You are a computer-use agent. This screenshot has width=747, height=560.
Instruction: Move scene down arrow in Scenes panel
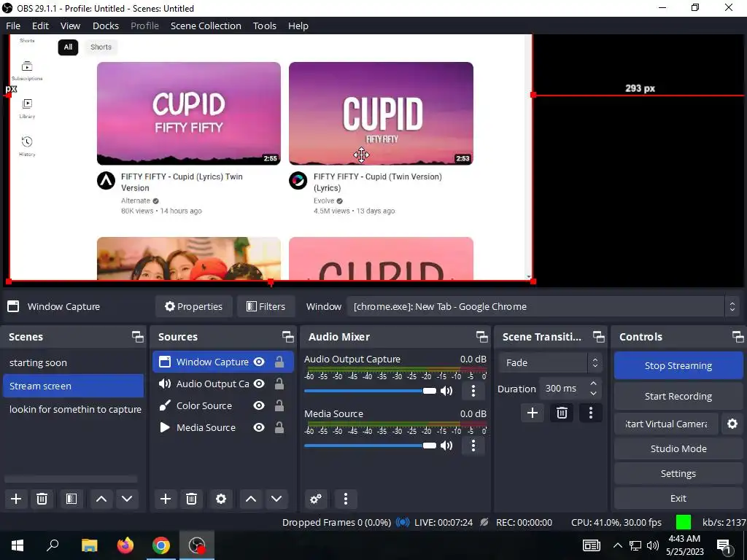[x=127, y=499]
